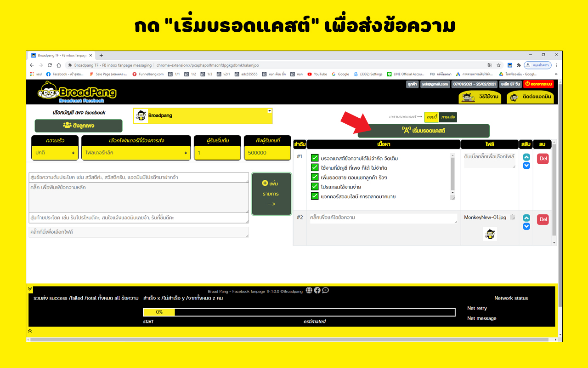588x368 pixels.
Task: Move row #1 up with blue arrow
Action: 526,157
